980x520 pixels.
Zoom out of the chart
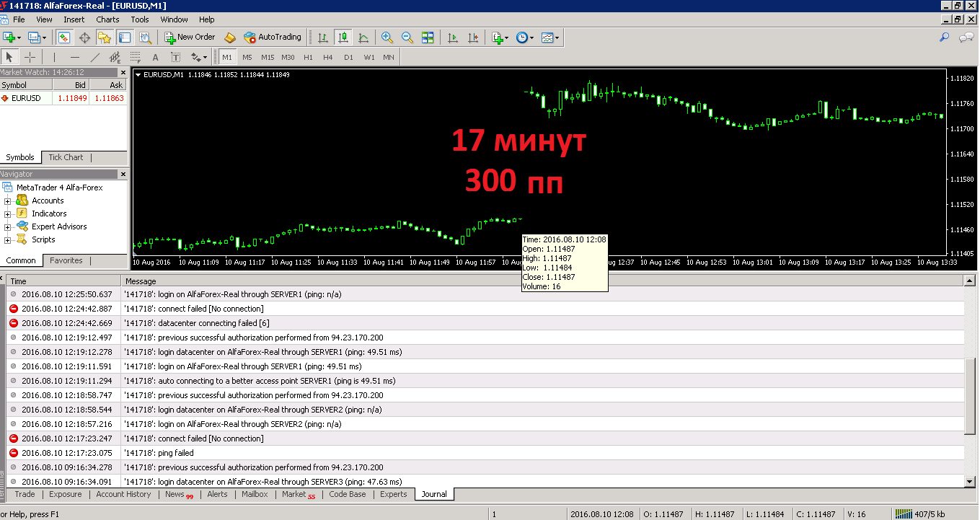click(407, 37)
